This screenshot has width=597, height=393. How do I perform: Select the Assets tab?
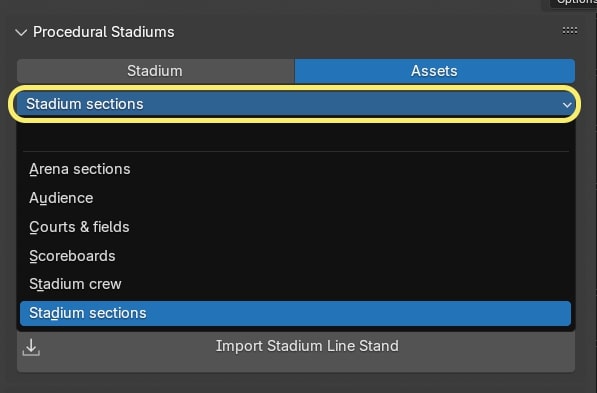tap(434, 71)
